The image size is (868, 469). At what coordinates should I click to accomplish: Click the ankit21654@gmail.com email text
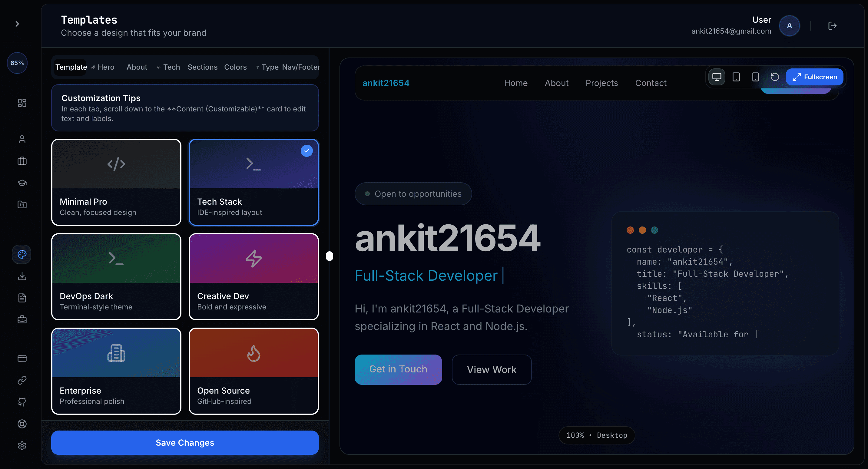click(731, 31)
